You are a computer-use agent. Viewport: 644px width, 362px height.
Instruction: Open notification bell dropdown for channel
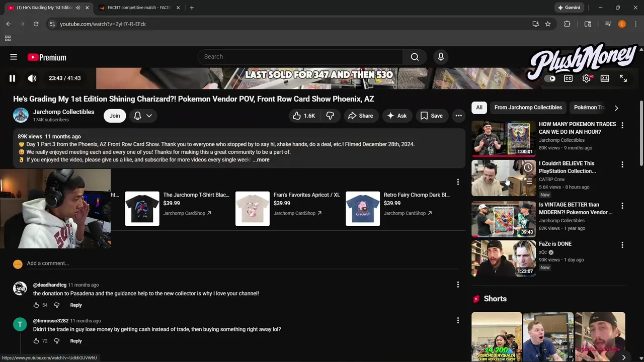[143, 116]
